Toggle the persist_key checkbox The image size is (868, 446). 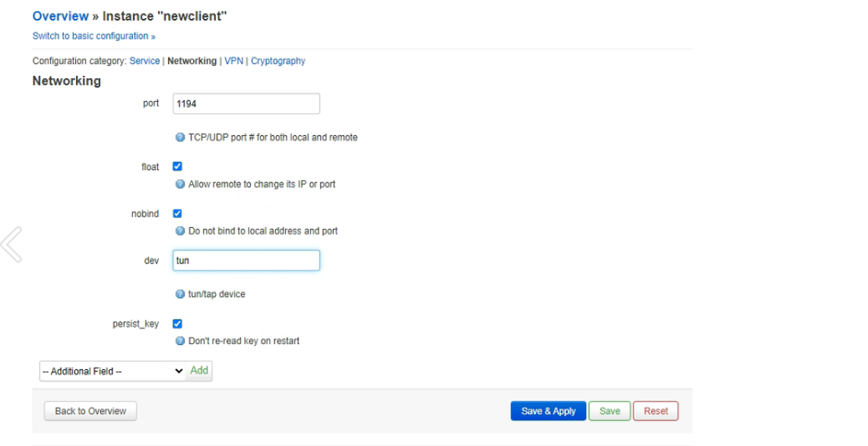[x=178, y=324]
